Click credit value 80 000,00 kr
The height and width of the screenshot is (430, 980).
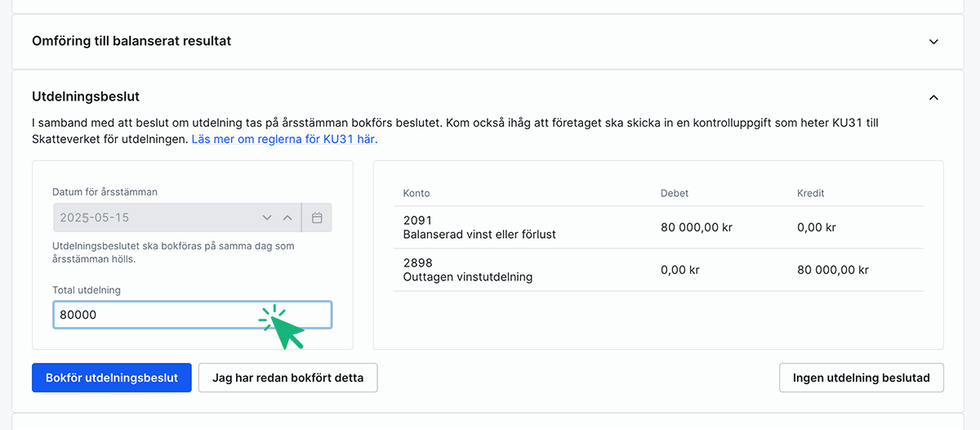(x=833, y=270)
